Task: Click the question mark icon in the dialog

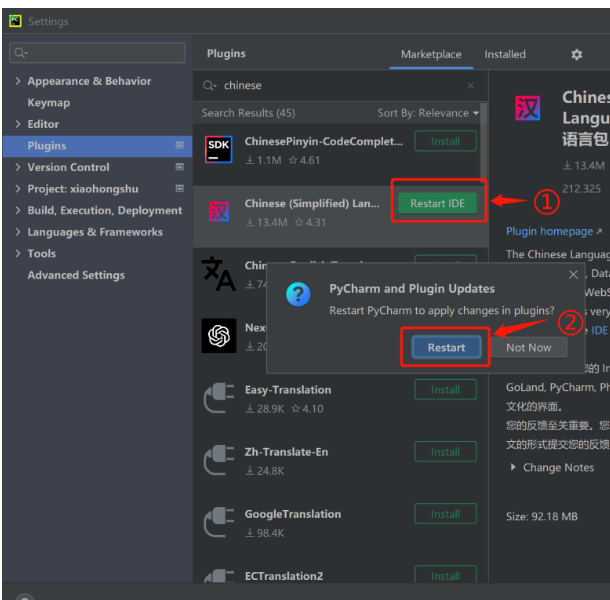Action: point(298,294)
